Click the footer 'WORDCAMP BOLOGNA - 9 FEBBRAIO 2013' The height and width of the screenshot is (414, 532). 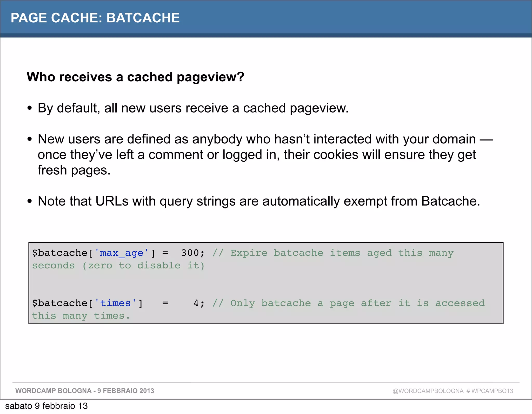coord(85,391)
